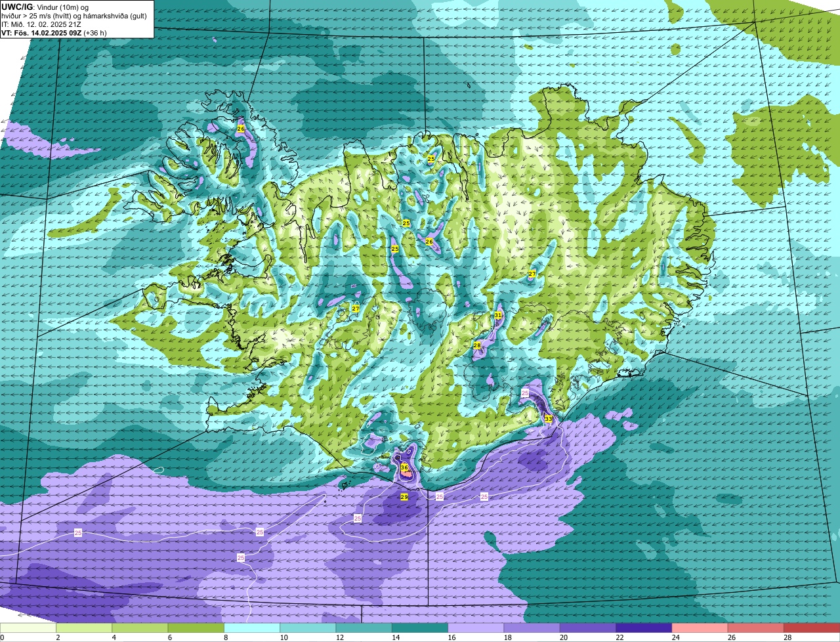Click the legend color swatch for 0 to 2 m/s
Viewport: 840px width, 642px height.
click(28, 628)
